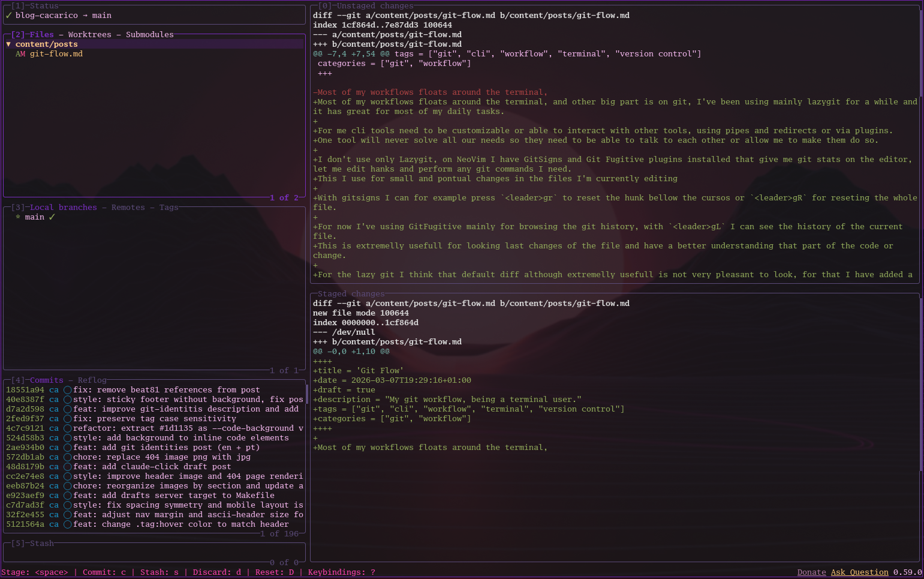The image size is (924, 579).
Task: Click the graph node beside commit 2fed9f37
Action: [68, 419]
